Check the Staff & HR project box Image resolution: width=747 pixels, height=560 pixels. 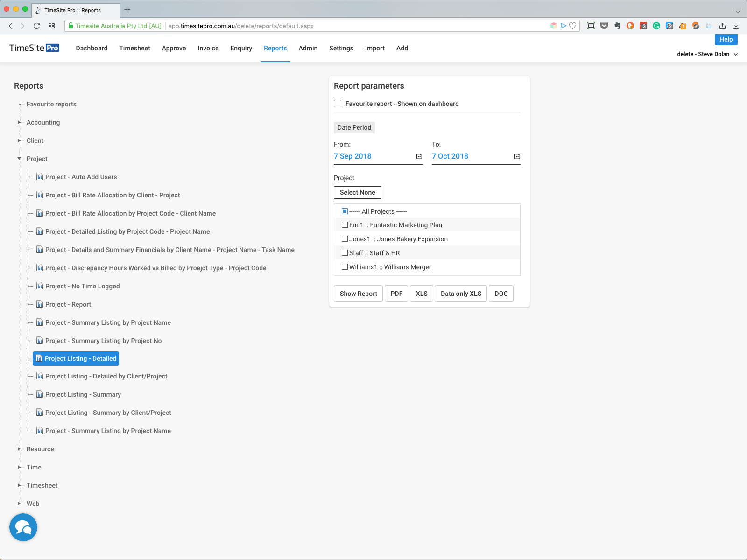pyautogui.click(x=345, y=253)
